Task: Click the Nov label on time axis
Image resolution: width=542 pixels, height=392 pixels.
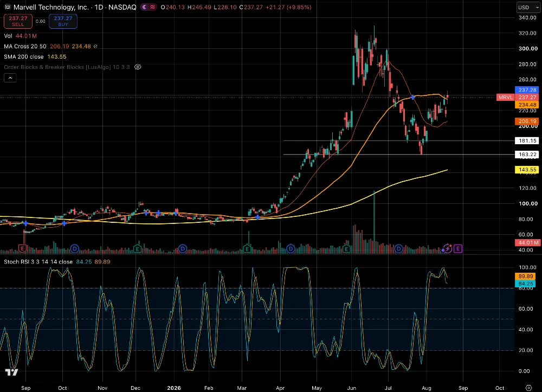Action: [x=102, y=388]
